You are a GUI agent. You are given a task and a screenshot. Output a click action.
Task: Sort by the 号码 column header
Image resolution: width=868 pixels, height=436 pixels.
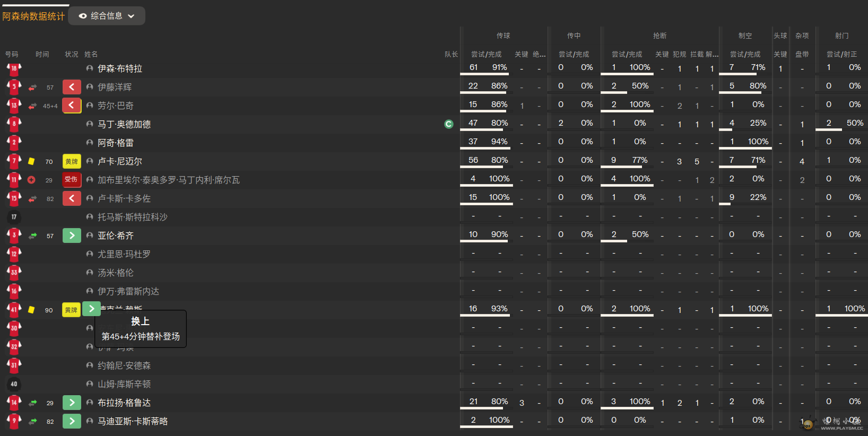click(12, 54)
